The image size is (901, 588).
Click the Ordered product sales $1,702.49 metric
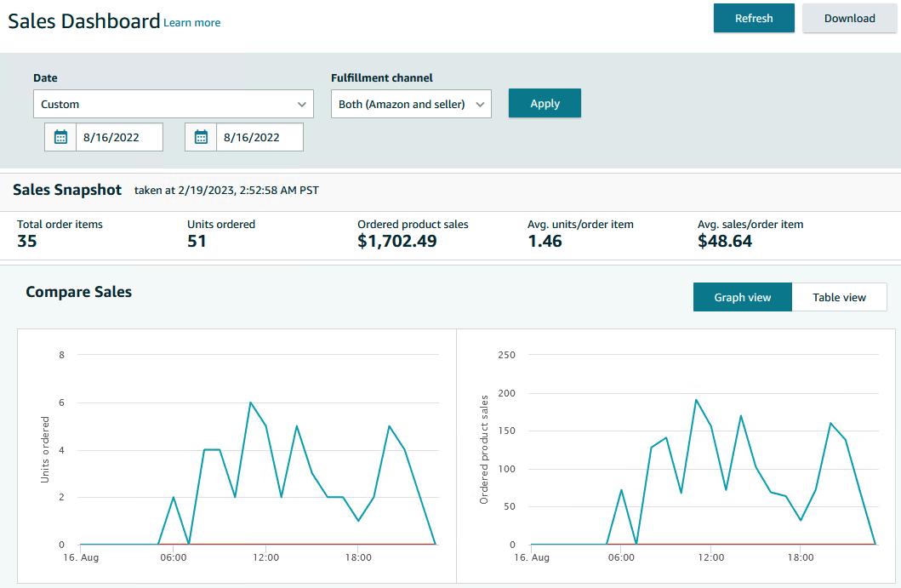396,242
